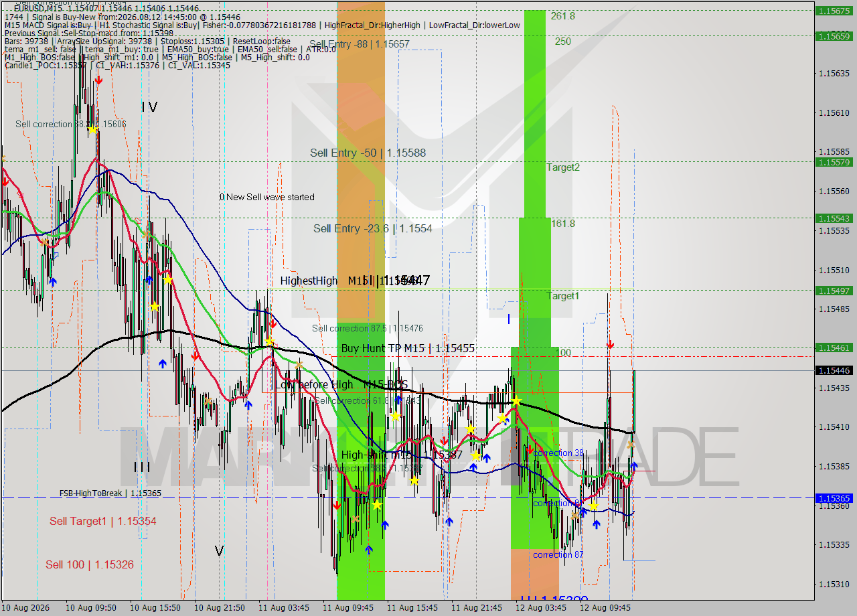Click the '12 Aug 03:45' time axis label
The height and width of the screenshot is (616, 857).
[x=542, y=608]
